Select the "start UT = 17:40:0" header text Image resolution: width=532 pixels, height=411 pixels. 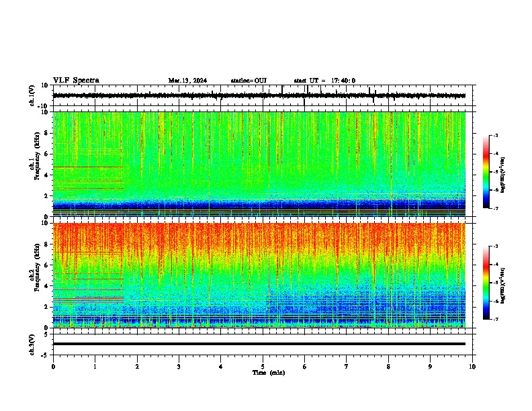[x=324, y=81]
